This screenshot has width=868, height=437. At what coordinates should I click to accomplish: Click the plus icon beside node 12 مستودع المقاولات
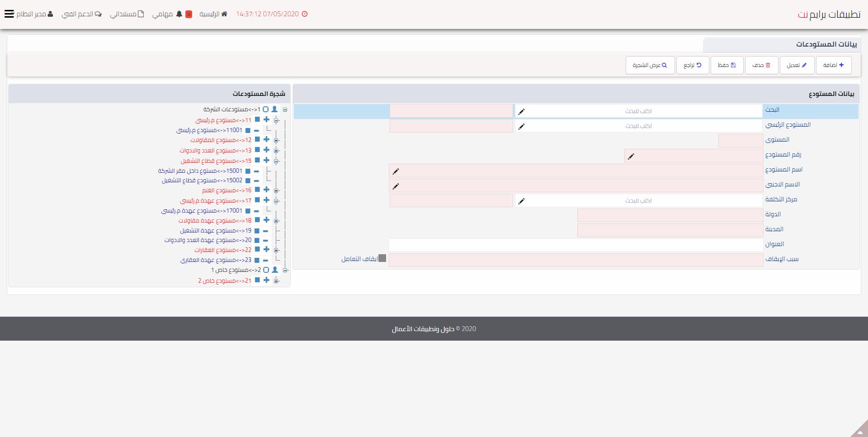pos(266,140)
